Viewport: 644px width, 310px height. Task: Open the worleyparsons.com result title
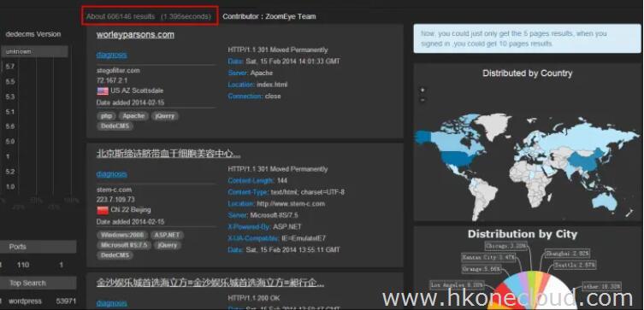click(135, 34)
